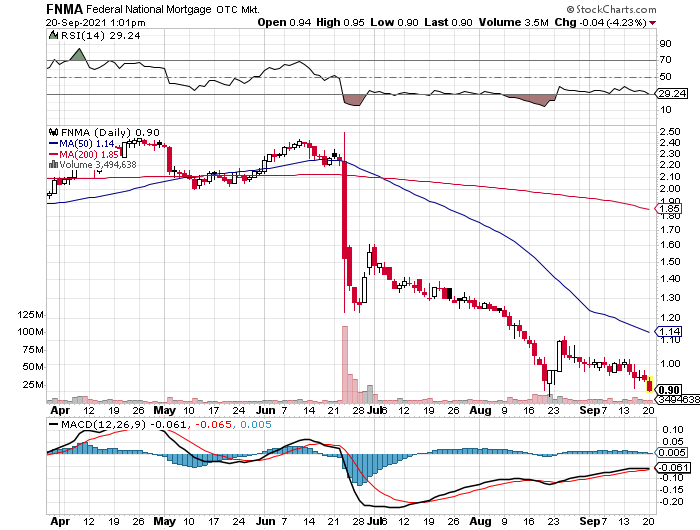Click the StockCharts.com copyright label
700x530 pixels.
pos(612,9)
